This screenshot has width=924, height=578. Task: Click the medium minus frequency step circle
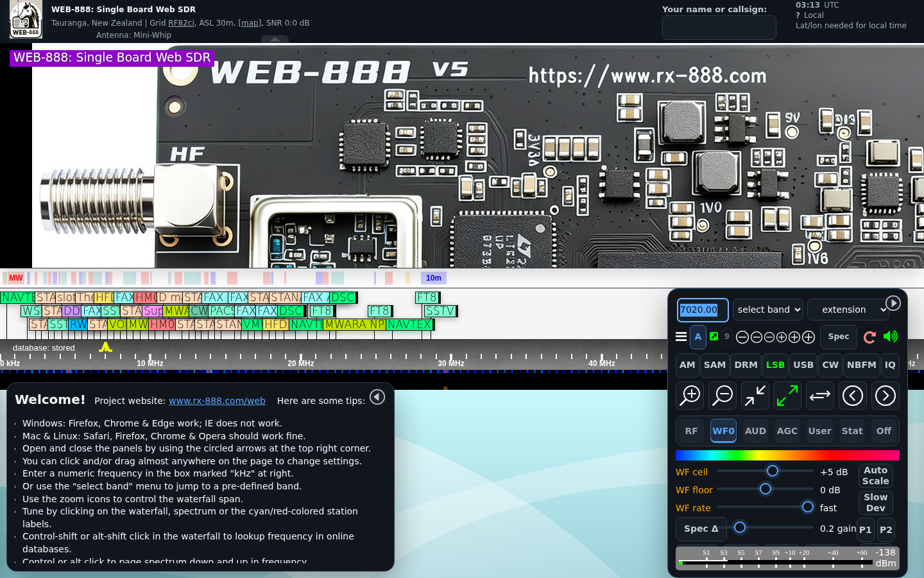(x=757, y=337)
